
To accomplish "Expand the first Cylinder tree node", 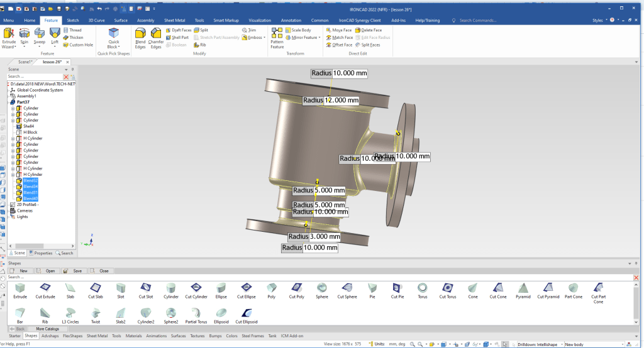I will point(13,108).
